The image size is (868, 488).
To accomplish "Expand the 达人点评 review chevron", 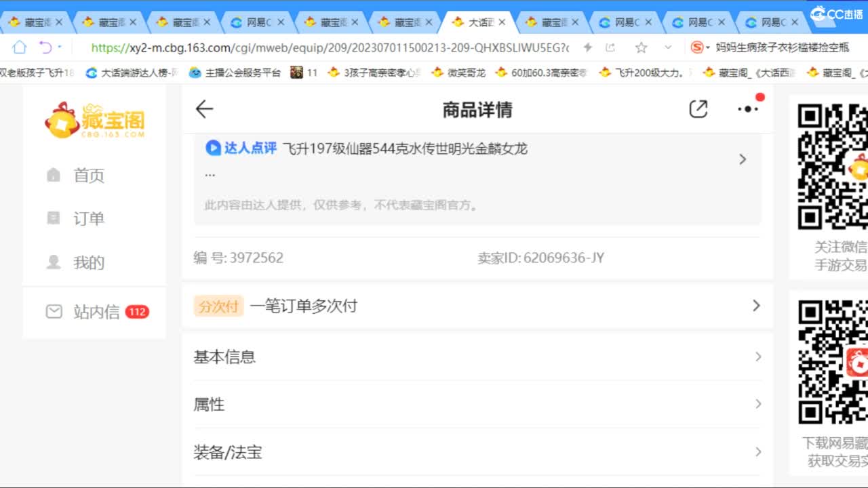I will click(x=743, y=159).
